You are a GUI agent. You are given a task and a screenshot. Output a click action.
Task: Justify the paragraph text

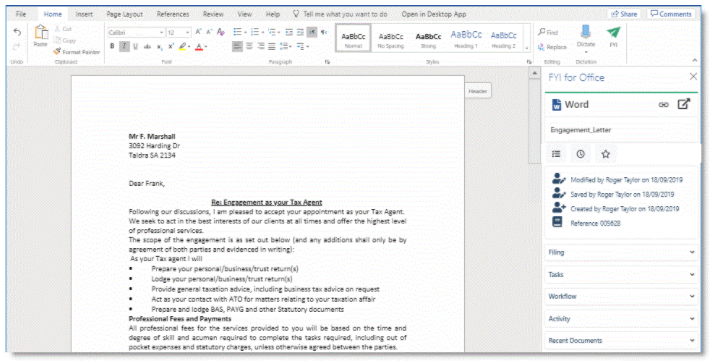click(272, 46)
